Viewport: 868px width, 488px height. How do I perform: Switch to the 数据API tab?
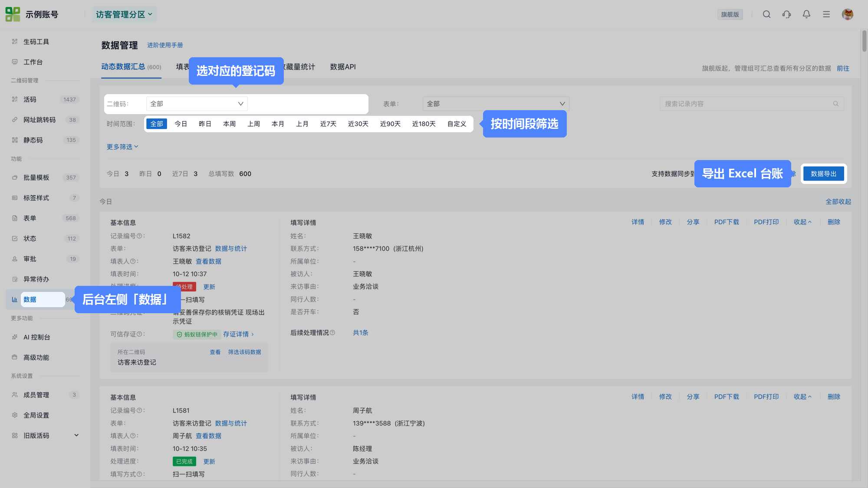(343, 67)
